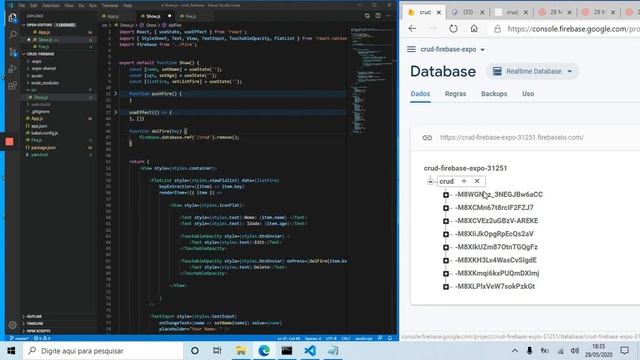Open package.json in VS Code explorer
Viewport: 640px width, 360px height.
tap(43, 147)
